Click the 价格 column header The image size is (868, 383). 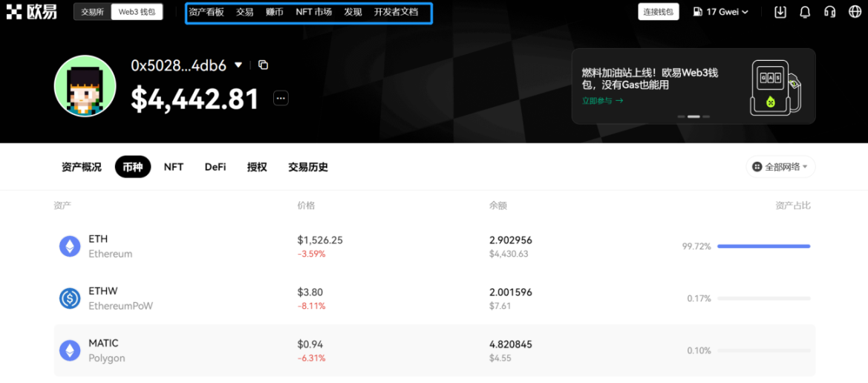click(306, 206)
